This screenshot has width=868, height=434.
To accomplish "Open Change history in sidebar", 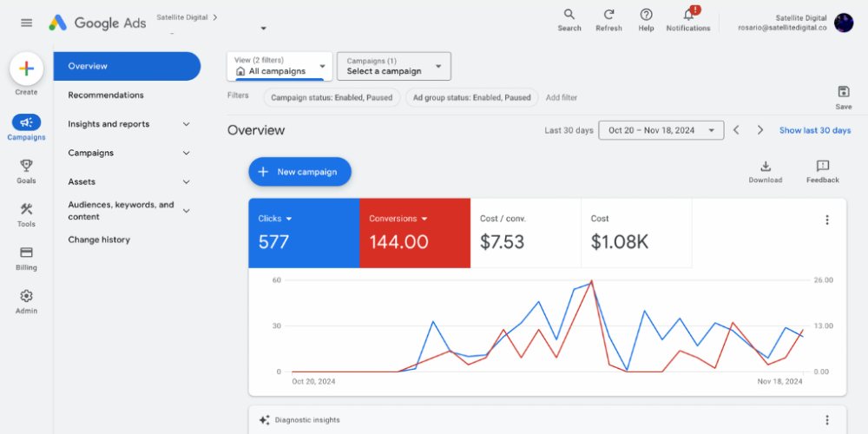I will click(x=99, y=240).
